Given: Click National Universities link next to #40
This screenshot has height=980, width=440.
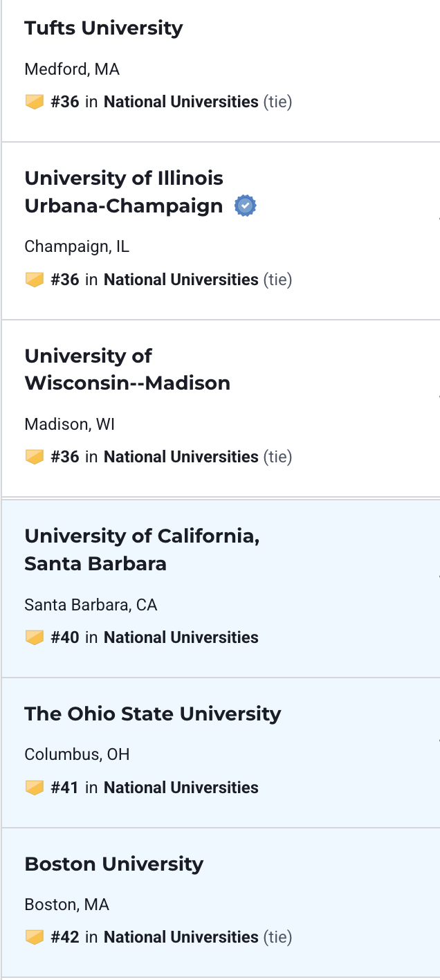Looking at the screenshot, I should point(181,637).
